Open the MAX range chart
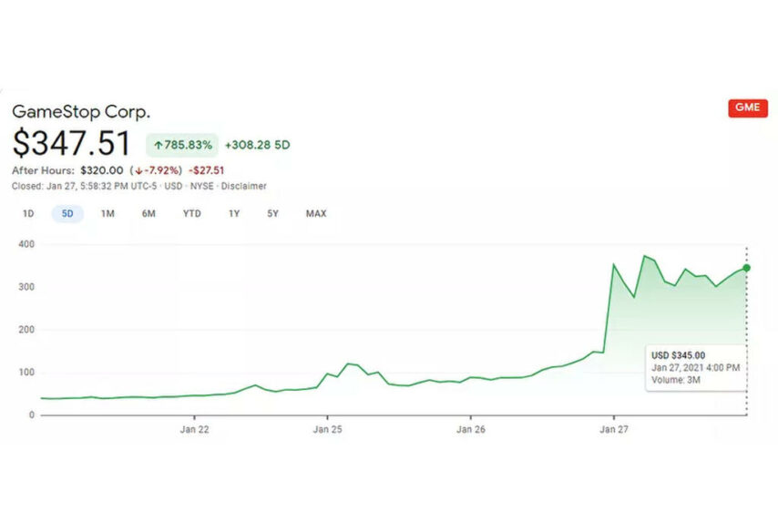Image resolution: width=778 pixels, height=532 pixels. (316, 214)
